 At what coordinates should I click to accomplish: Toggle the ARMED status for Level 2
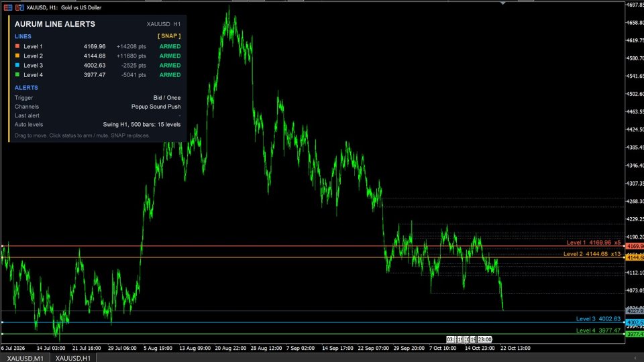(170, 56)
